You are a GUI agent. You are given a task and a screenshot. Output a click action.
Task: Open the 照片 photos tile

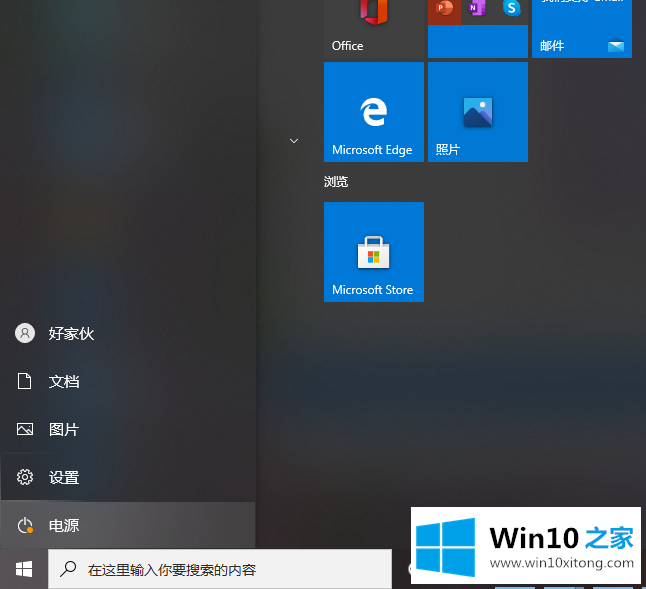coord(478,112)
